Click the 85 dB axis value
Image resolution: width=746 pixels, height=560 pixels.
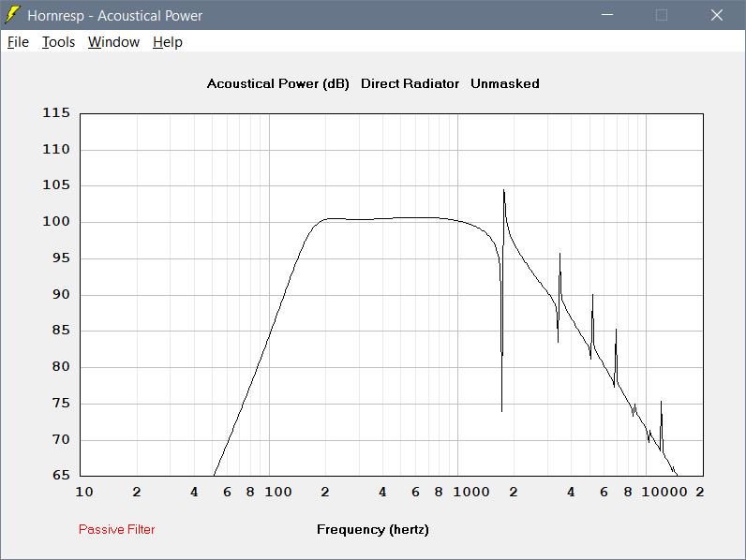tap(61, 330)
